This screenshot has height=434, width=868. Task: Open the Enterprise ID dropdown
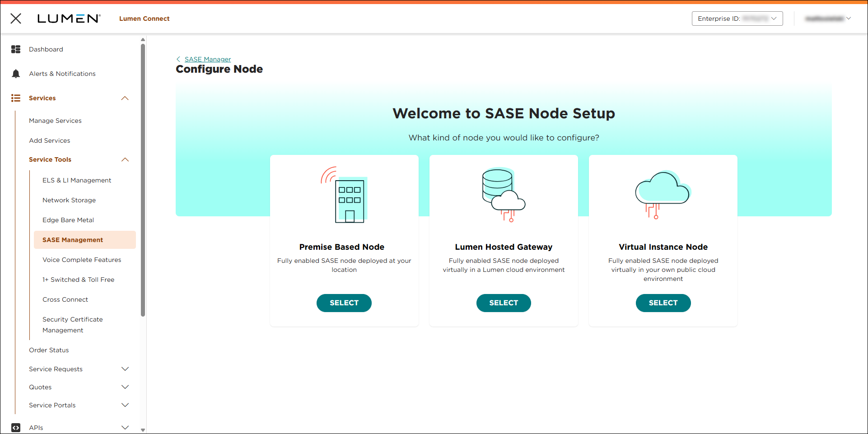[737, 19]
